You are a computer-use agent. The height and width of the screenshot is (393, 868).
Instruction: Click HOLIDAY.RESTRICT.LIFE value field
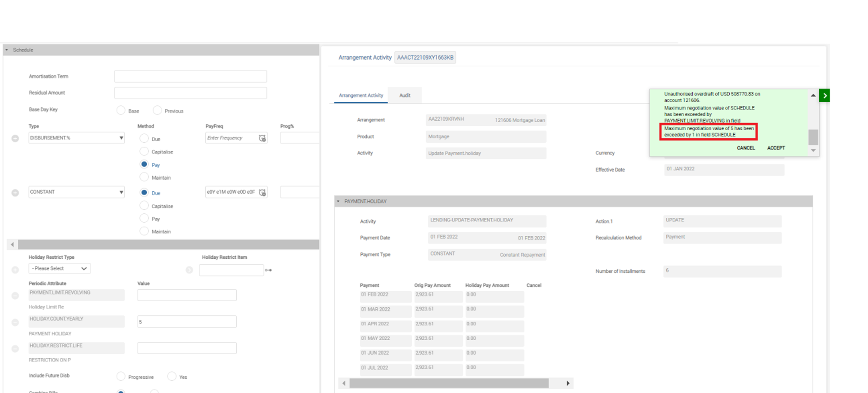(x=187, y=348)
